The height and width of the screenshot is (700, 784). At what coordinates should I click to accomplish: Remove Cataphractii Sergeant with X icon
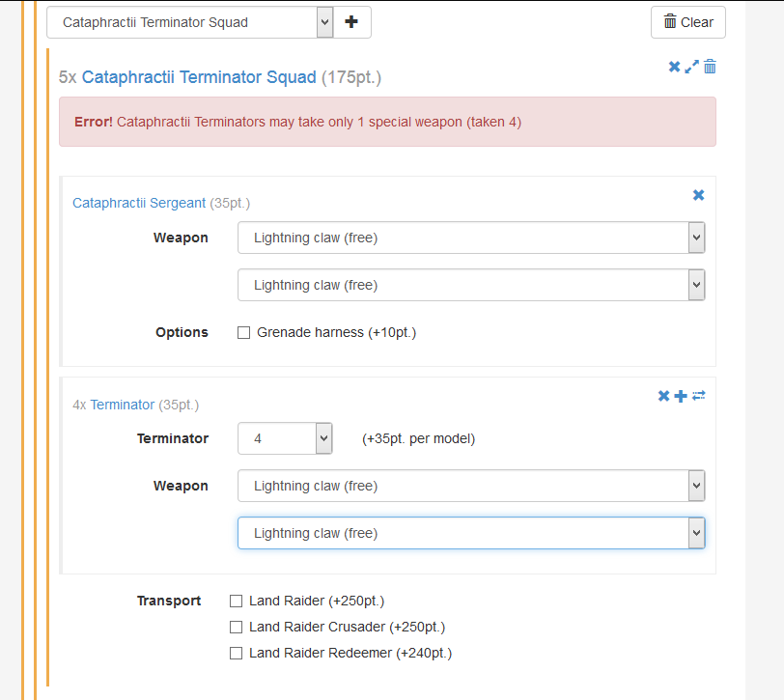click(698, 195)
